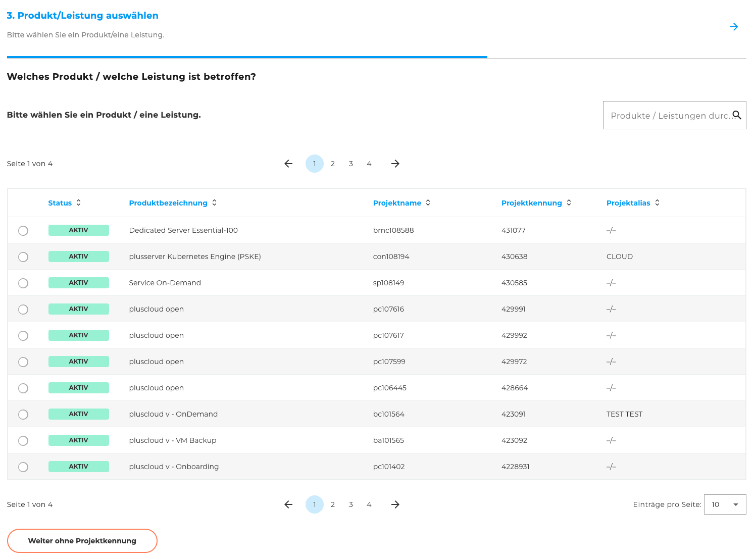
Task: Sort by Projektalias column header
Action: (x=633, y=203)
